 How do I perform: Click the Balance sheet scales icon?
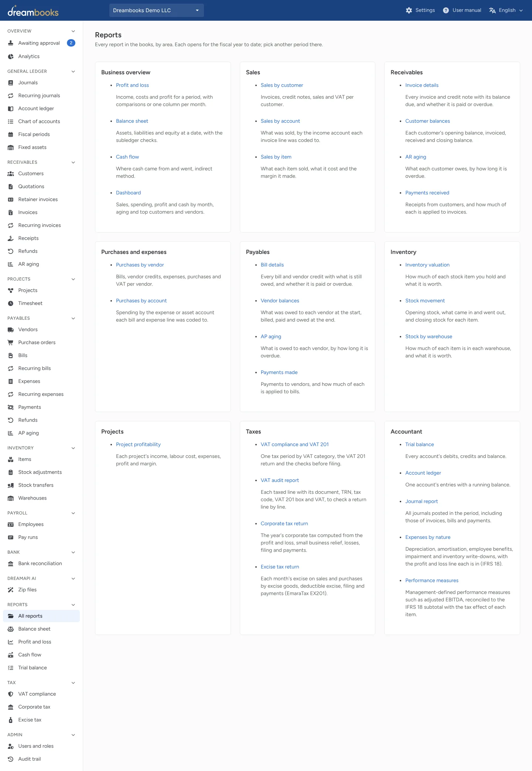11,629
